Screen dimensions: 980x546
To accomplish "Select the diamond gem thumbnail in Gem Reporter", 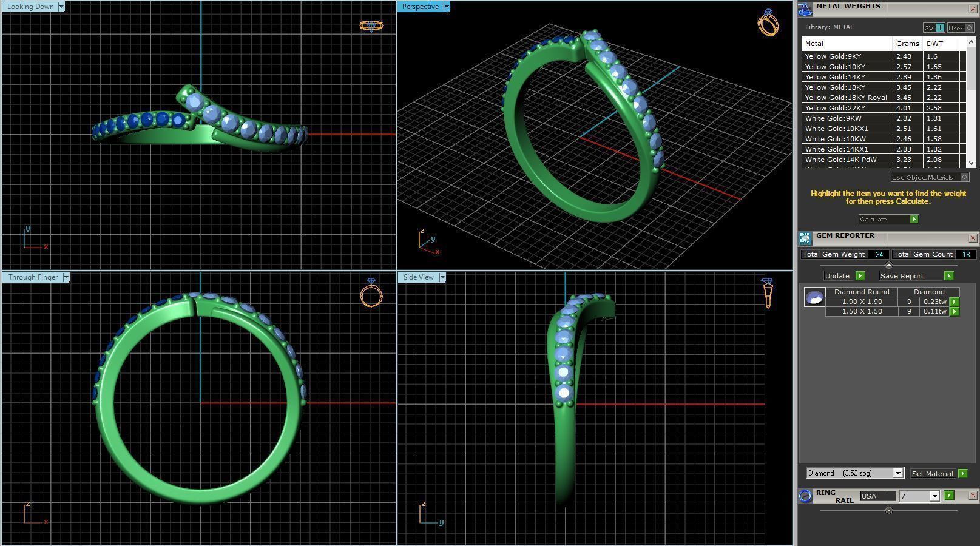I will click(814, 297).
